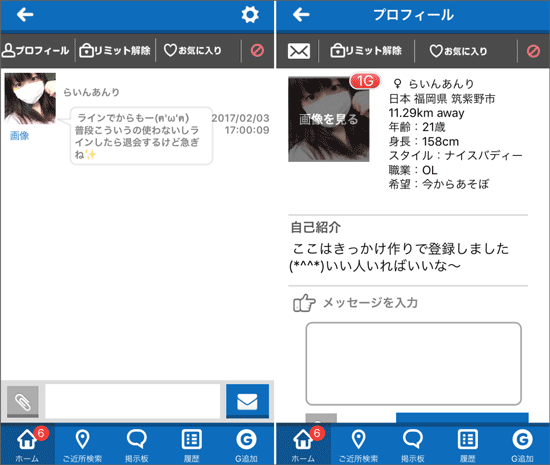The width and height of the screenshot is (550, 465).
Task: Open 履歴 tab on profile screen
Action: click(468, 444)
